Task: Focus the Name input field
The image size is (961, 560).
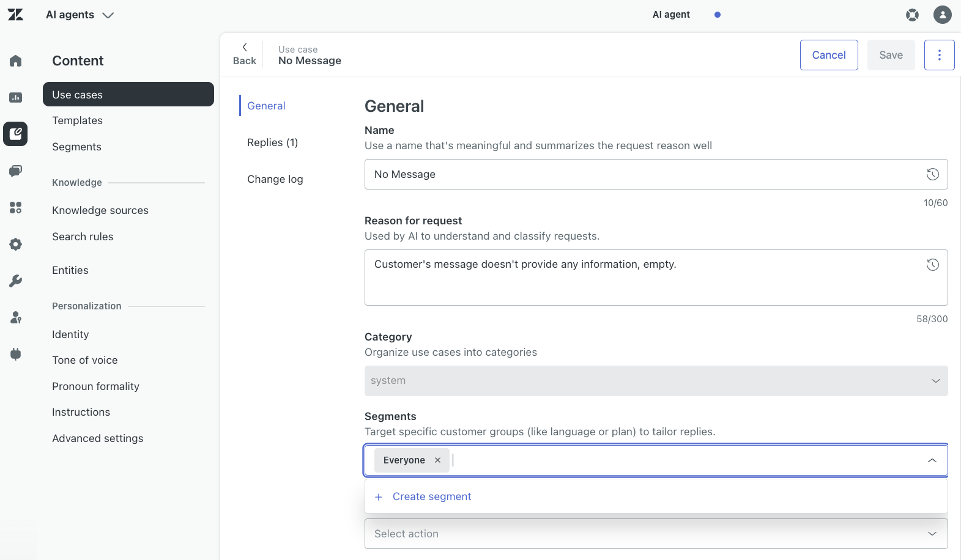Action: coord(656,174)
